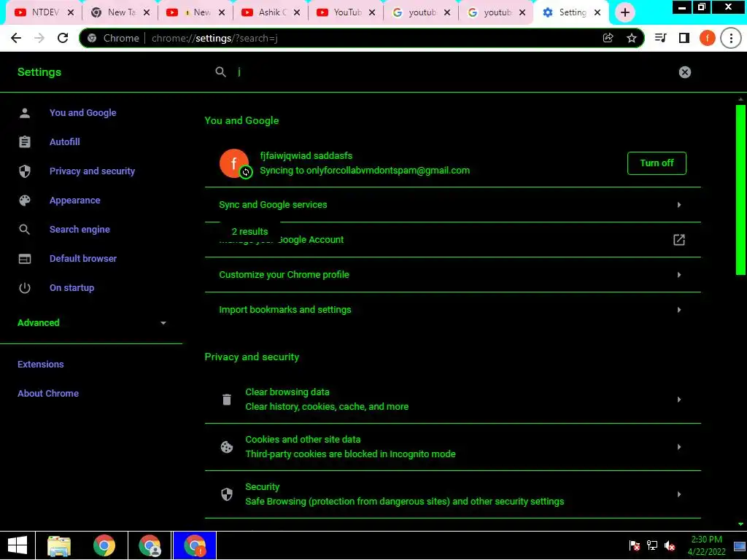The image size is (747, 560).
Task: Open On startup settings in sidebar
Action: click(72, 287)
